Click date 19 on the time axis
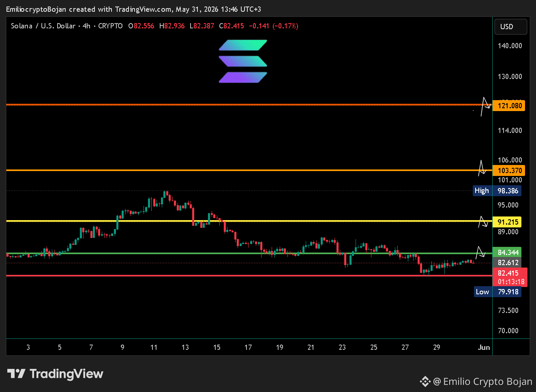This screenshot has height=392, width=536. [279, 347]
